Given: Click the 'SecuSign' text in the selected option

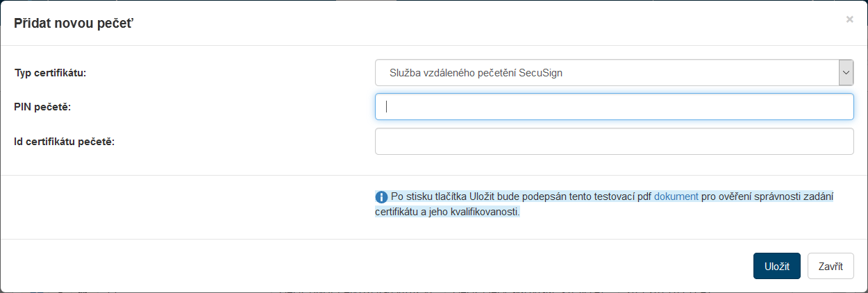Looking at the screenshot, I should [540, 72].
